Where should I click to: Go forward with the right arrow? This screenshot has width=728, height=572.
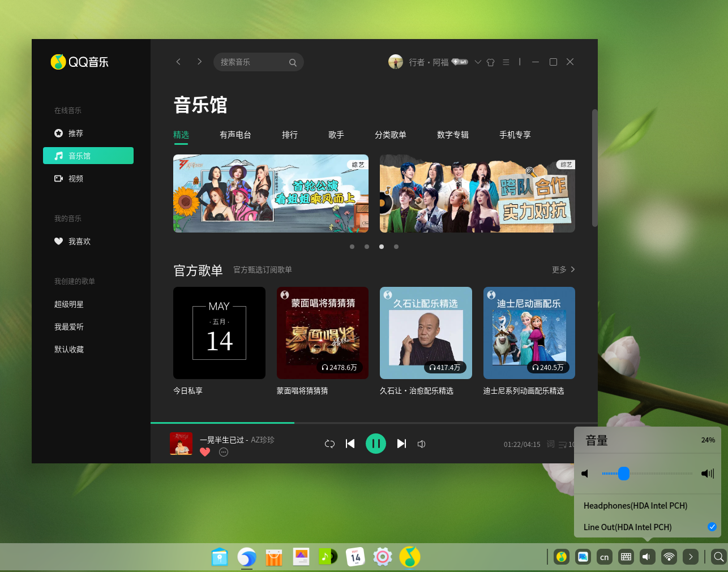tap(199, 62)
